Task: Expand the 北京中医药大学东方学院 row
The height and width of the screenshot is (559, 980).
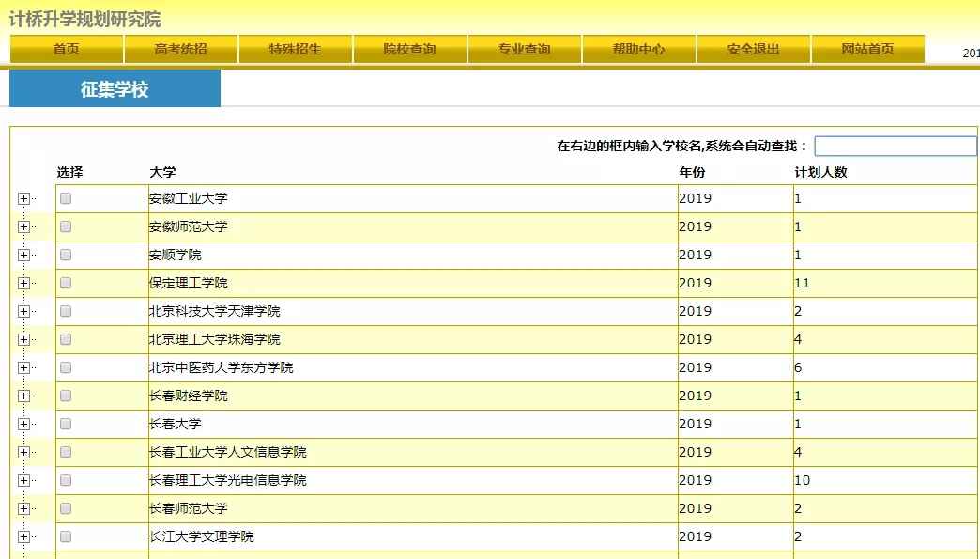Action: coord(23,367)
